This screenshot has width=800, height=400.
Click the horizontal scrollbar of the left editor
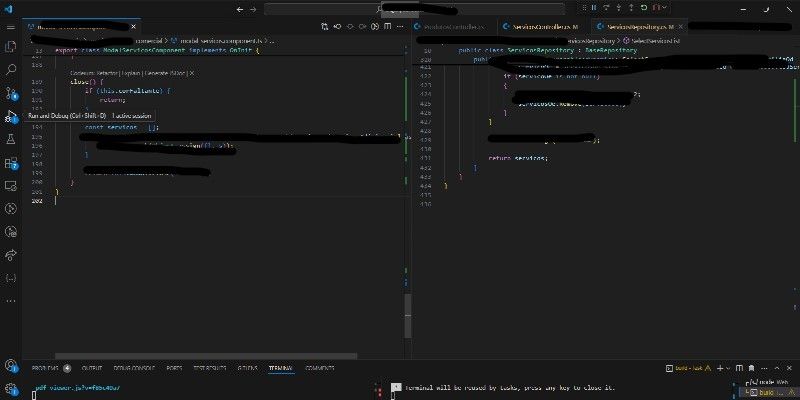[206, 356]
